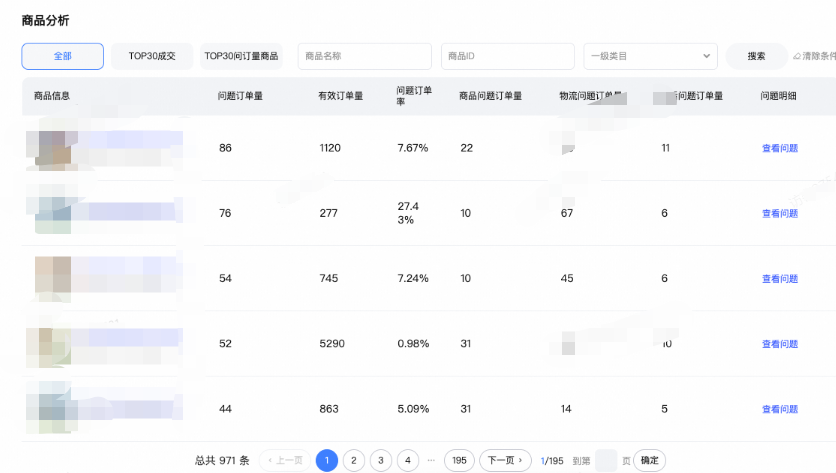Switch to TOP30成交 tab
Image resolution: width=836 pixels, height=473 pixels.
(x=152, y=56)
